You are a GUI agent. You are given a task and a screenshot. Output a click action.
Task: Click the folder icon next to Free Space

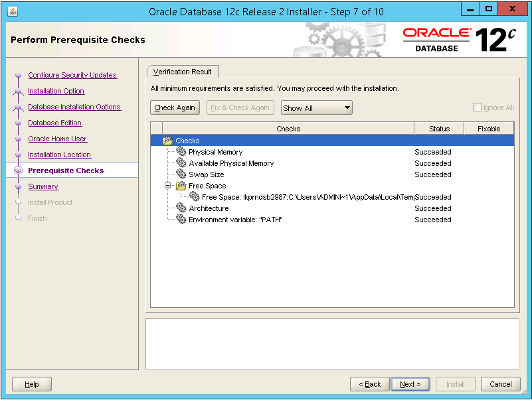pos(181,186)
